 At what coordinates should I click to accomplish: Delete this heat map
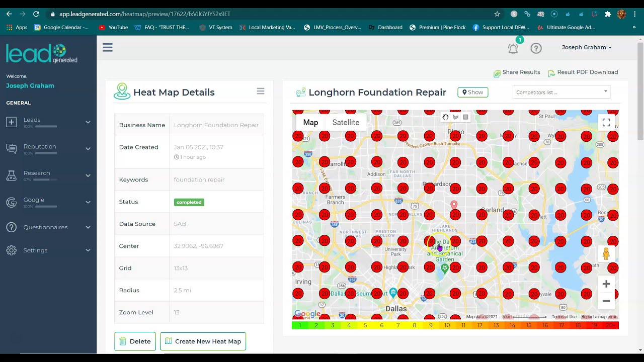click(135, 341)
